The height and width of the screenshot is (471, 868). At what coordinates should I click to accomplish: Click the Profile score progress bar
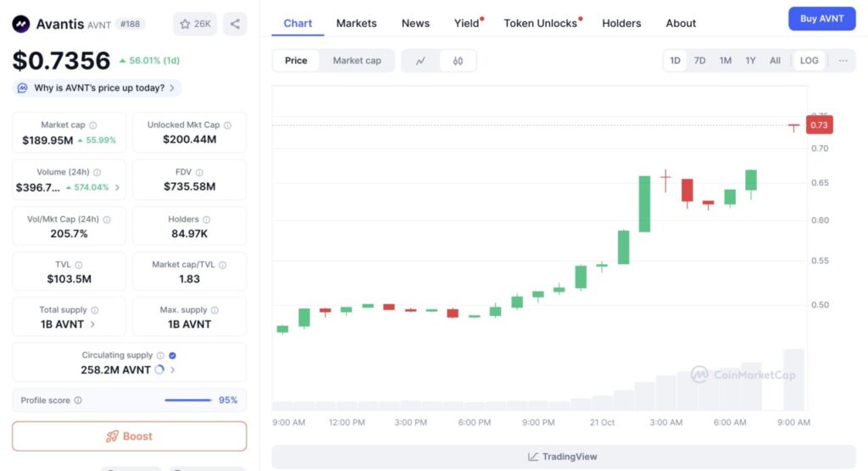[x=188, y=400]
